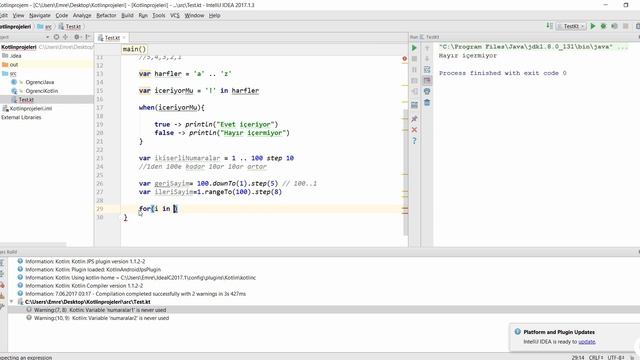Image resolution: width=640 pixels, height=360 pixels.
Task: Click the down arrow in Run console toolbar
Action: pyautogui.click(x=427, y=59)
